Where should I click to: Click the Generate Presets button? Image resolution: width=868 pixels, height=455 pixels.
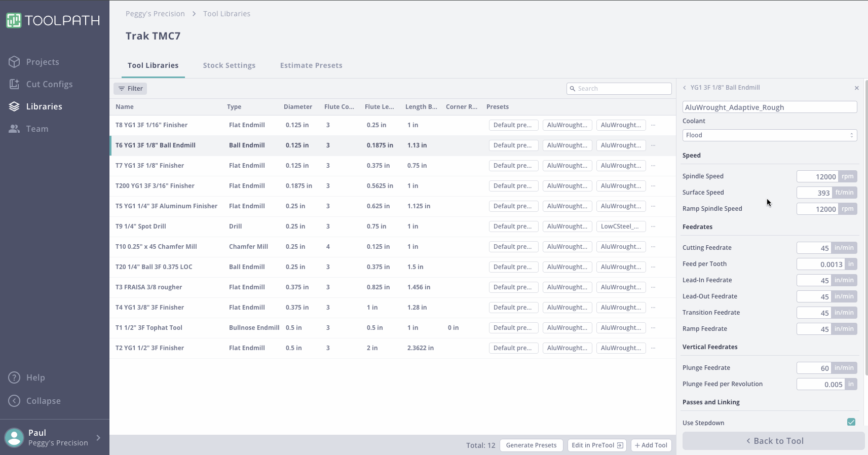(531, 445)
